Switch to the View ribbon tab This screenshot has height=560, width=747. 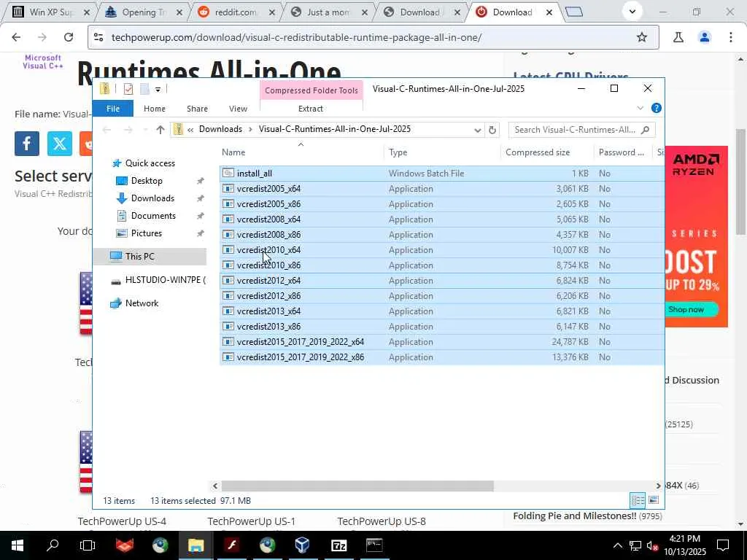tap(238, 109)
